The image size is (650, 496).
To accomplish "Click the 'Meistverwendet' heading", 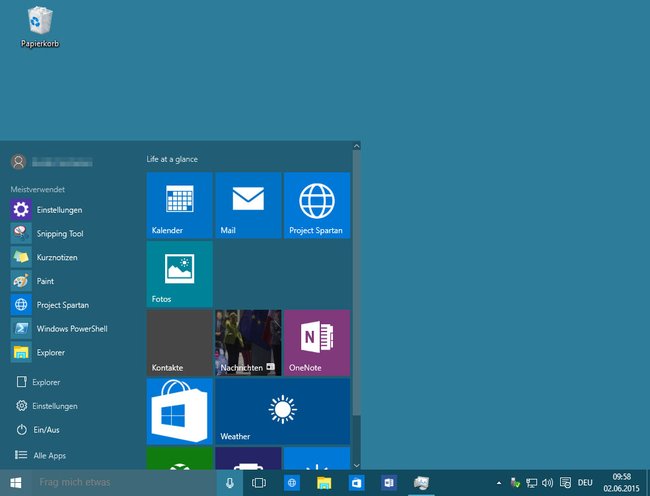I will coord(38,189).
